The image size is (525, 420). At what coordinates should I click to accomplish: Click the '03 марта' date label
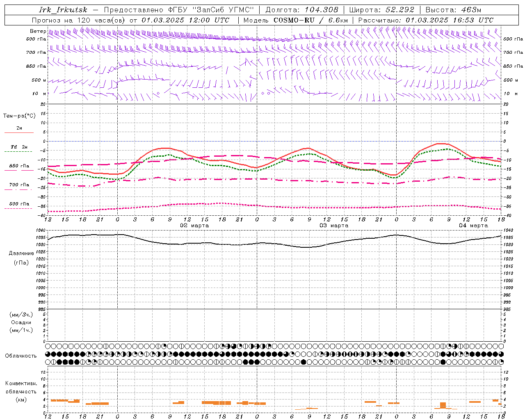pos(334,226)
